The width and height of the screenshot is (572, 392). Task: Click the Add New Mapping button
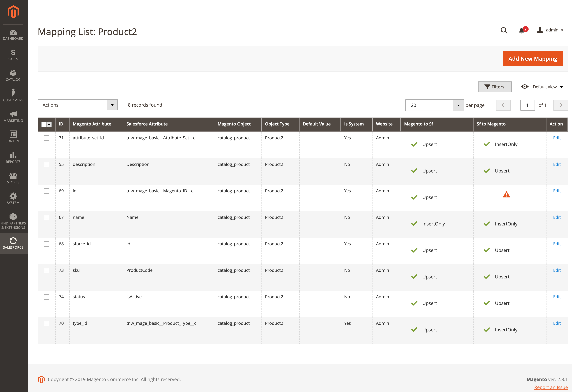pyautogui.click(x=533, y=59)
